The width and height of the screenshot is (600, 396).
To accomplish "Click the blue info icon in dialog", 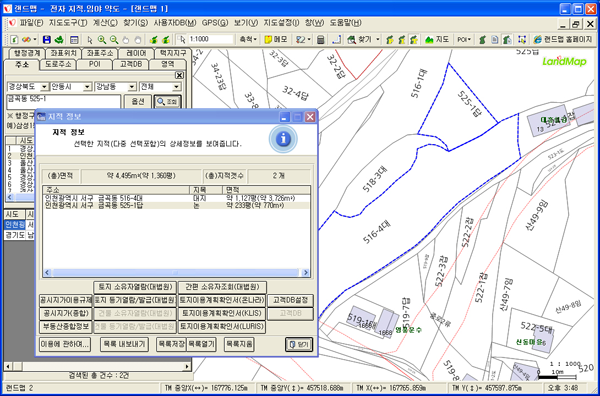I will (x=283, y=139).
